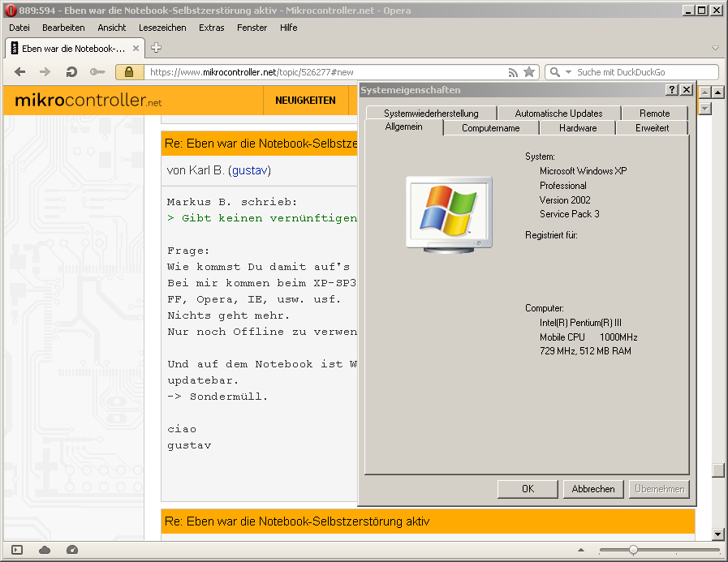728x562 pixels.
Task: Open a new tab with the plus icon
Action: coord(157,48)
